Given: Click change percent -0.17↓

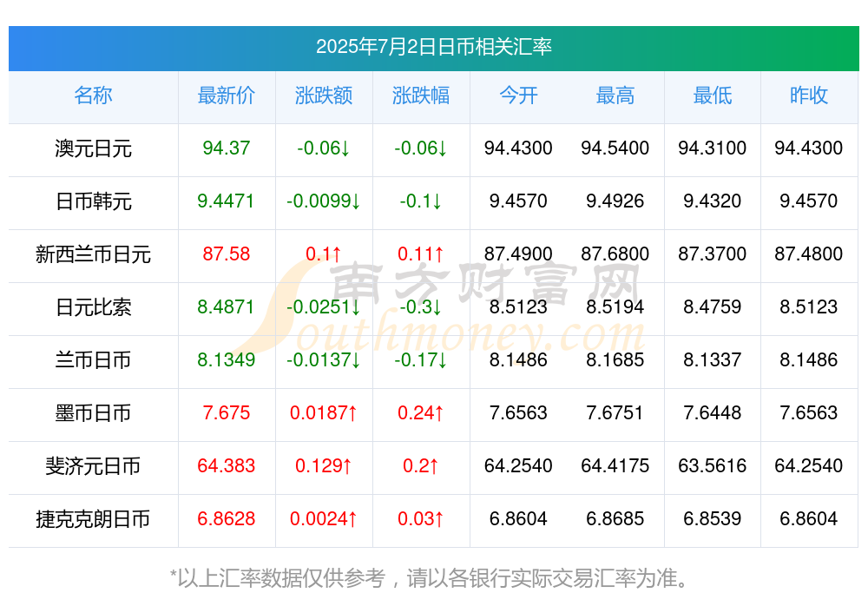Looking at the screenshot, I should pyautogui.click(x=420, y=359).
